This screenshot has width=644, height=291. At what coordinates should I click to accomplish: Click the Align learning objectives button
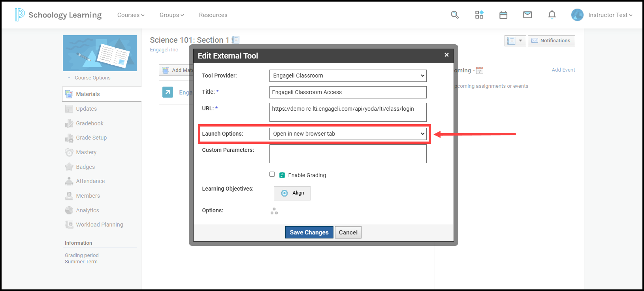click(x=292, y=193)
